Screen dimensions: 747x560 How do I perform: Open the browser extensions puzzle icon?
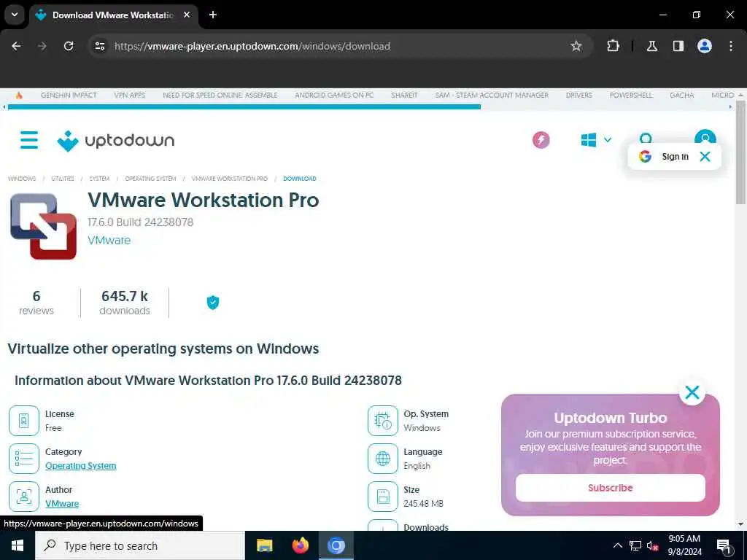[613, 46]
